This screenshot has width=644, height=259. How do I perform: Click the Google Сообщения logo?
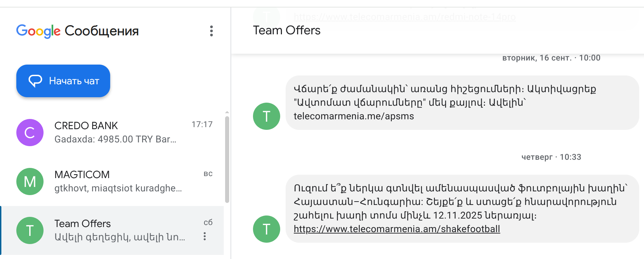[x=78, y=31]
